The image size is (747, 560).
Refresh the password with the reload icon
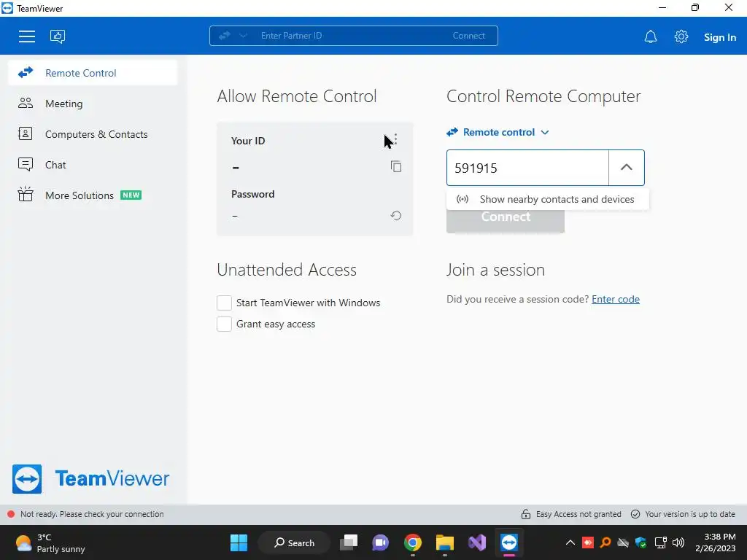pos(396,216)
